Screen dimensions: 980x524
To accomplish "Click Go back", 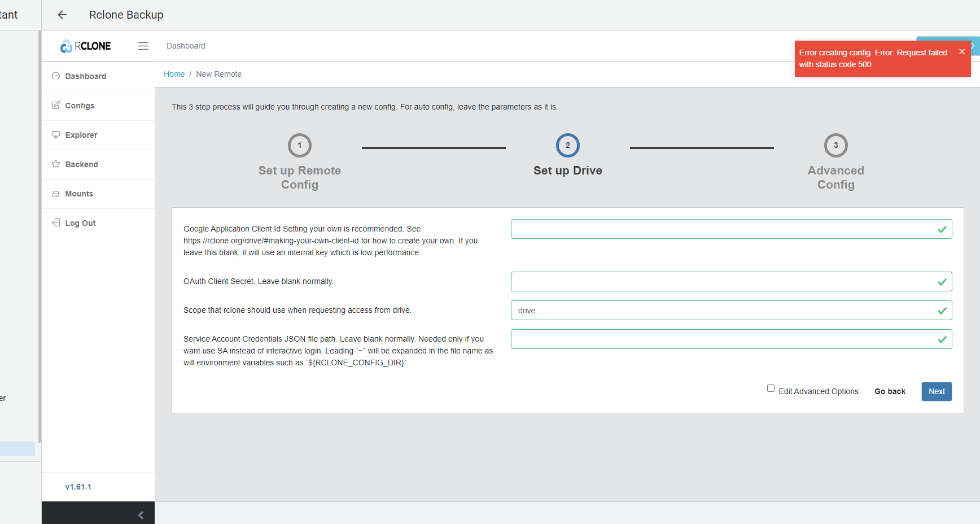I will [x=890, y=391].
